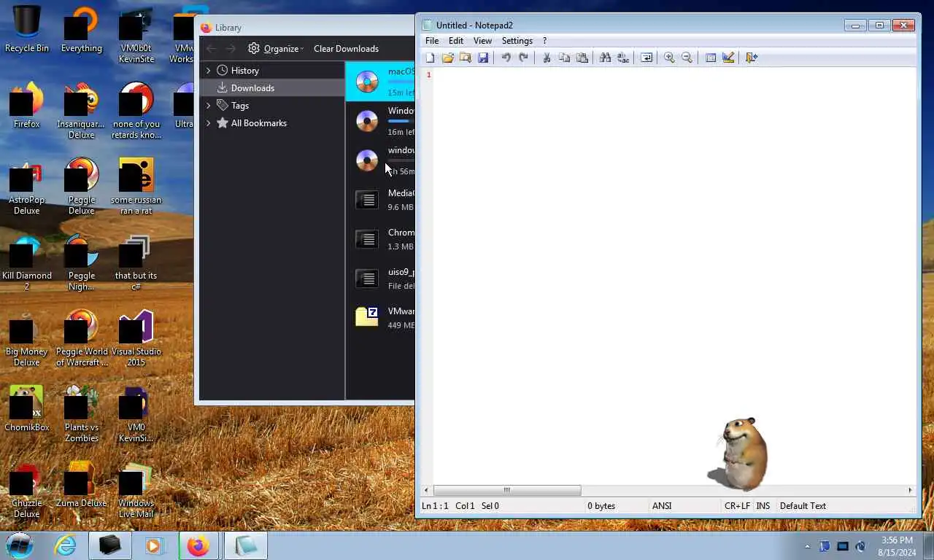Click the Copy icon in Notepad2 toolbar
934x560 pixels.
(564, 58)
